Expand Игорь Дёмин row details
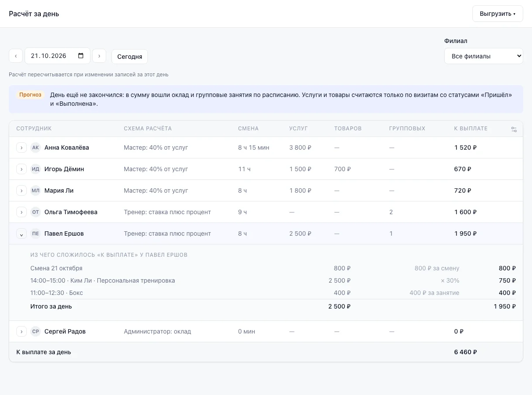The width and height of the screenshot is (532, 395). 22,169
